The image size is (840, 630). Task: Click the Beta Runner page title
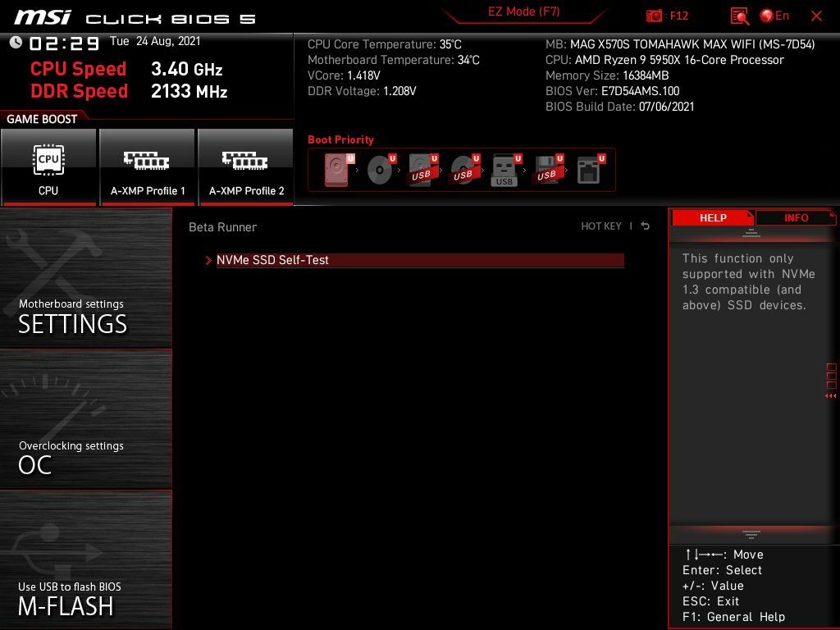point(222,227)
